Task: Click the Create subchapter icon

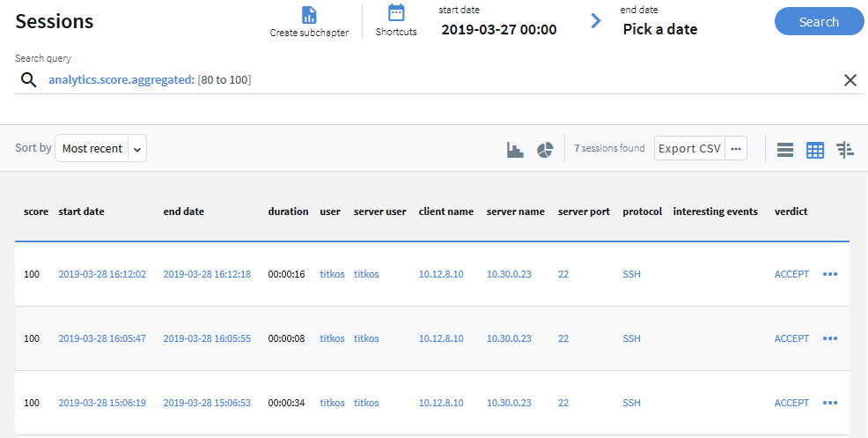Action: [x=309, y=15]
